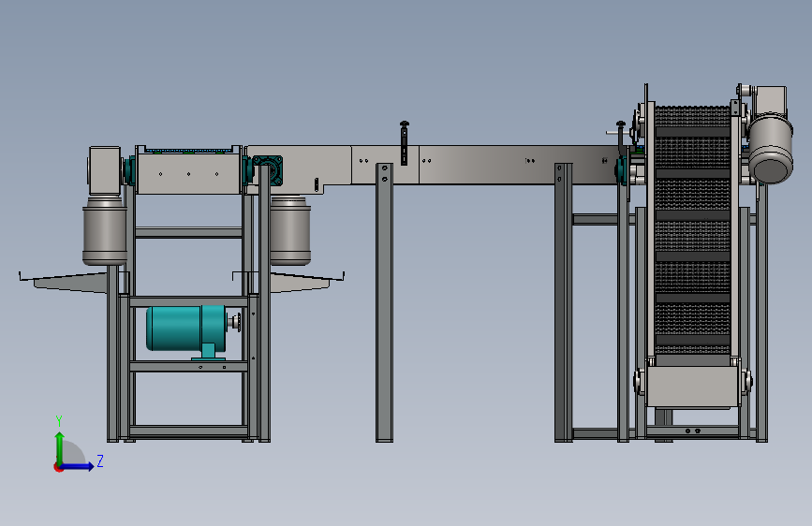This screenshot has width=812, height=526.
Task: Select the cylindrical gearmotor at top right
Action: [771, 149]
